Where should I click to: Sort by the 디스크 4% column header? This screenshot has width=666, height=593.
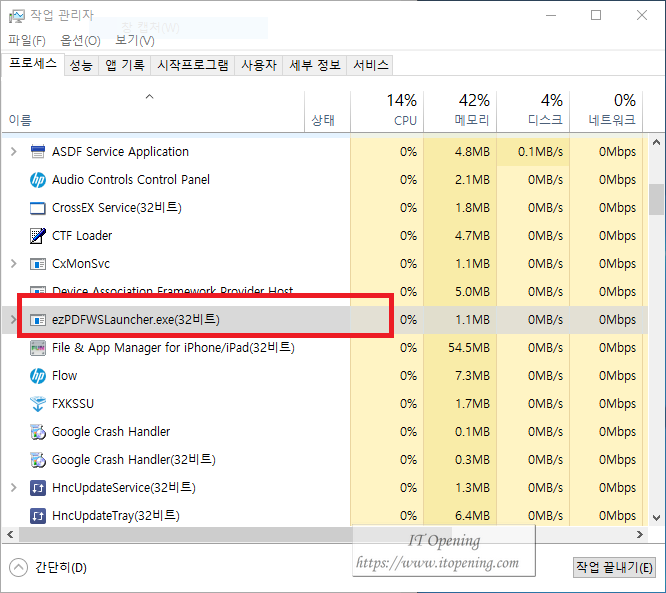533,112
